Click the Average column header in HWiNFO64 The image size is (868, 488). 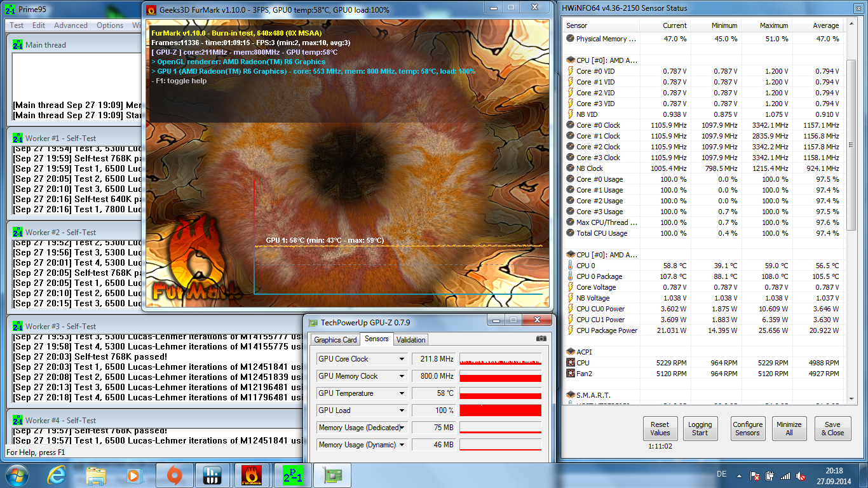coord(817,25)
